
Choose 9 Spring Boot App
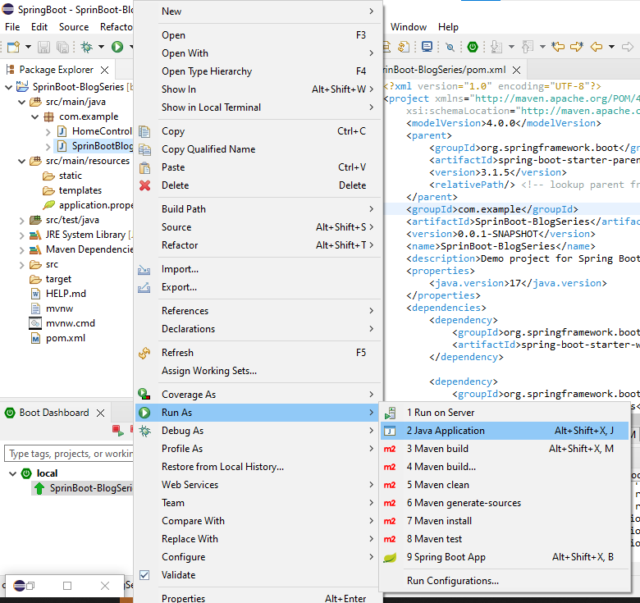504,557
